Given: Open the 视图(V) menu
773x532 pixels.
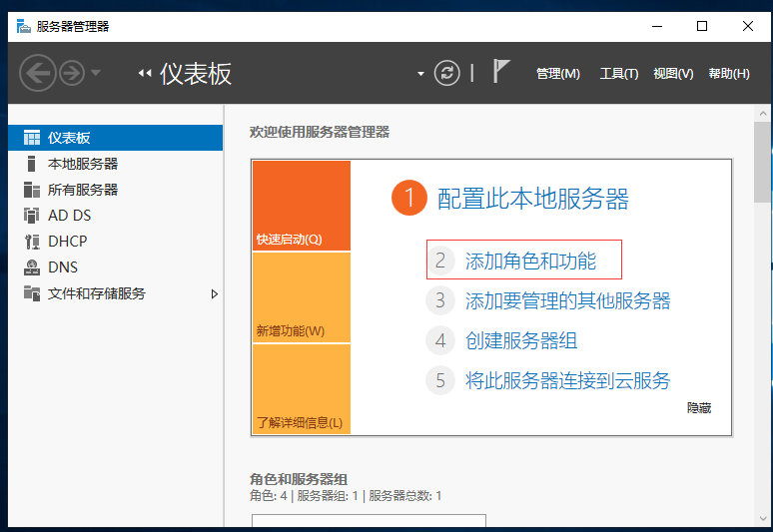Looking at the screenshot, I should [x=673, y=74].
